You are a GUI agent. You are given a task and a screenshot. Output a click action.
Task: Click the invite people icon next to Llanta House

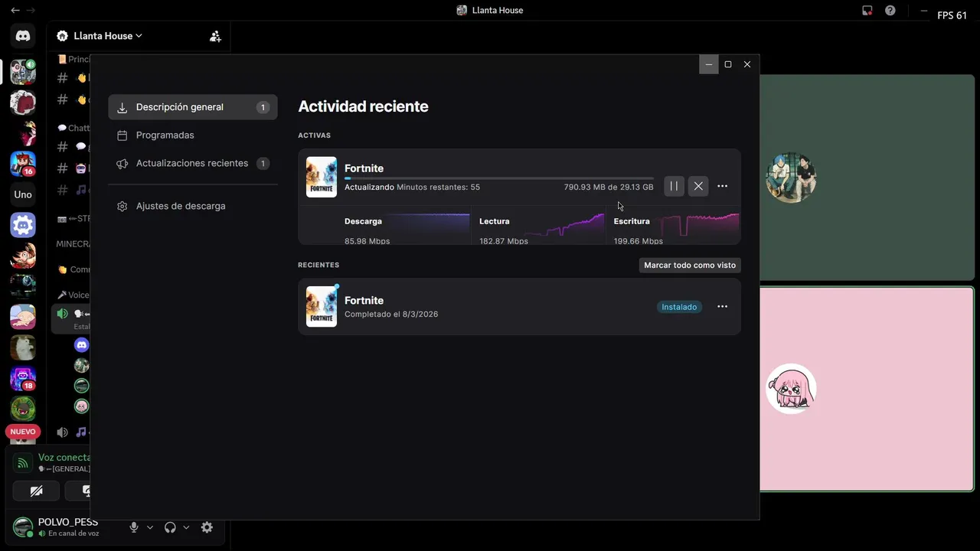(215, 36)
